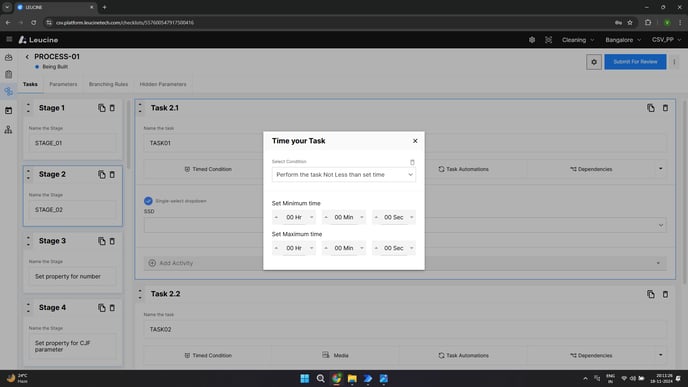
Task: Open the Hidden Parameters tab
Action: tap(163, 84)
